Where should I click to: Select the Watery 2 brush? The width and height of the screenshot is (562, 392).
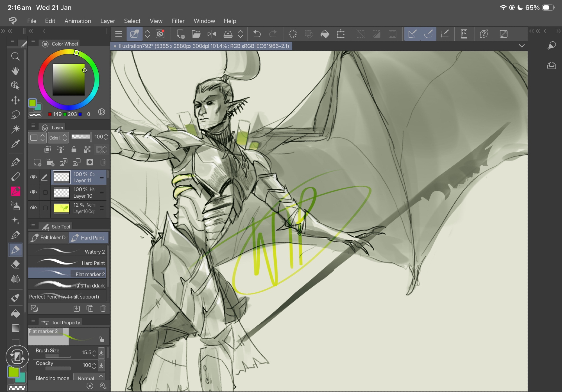point(67,251)
